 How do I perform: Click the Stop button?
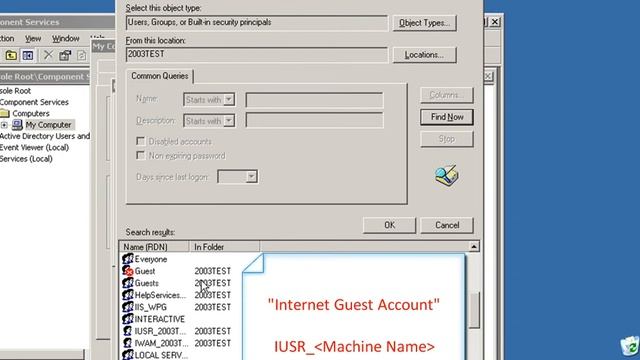tap(447, 139)
